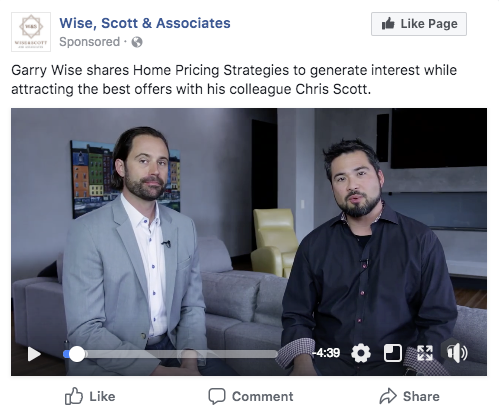Open the Wise & Scott logo thumbnail
Viewport: 499px width, 414px height.
(x=31, y=32)
